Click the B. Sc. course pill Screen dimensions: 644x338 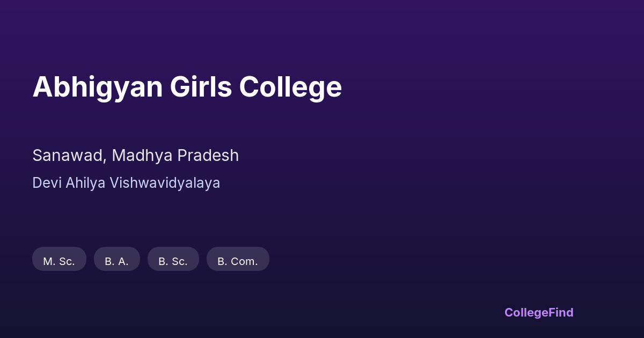point(173,259)
